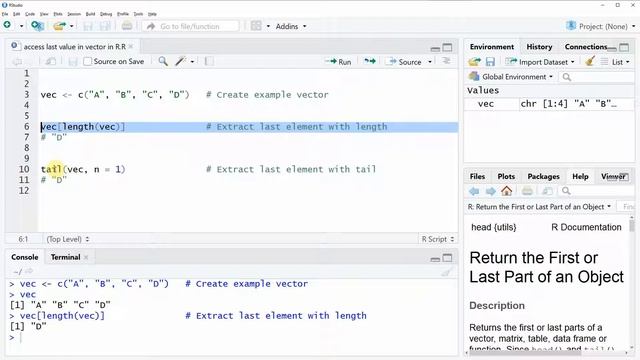Click the Show in new window icon in editor
Screen dimensions: 640x360
pyautogui.click(x=51, y=62)
